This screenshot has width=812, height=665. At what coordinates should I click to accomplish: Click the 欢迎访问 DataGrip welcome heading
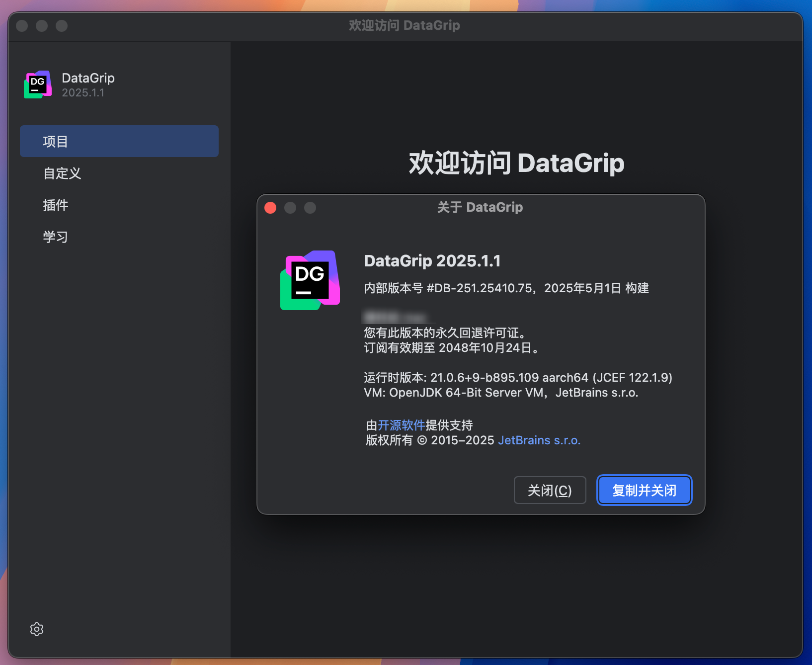pyautogui.click(x=516, y=163)
